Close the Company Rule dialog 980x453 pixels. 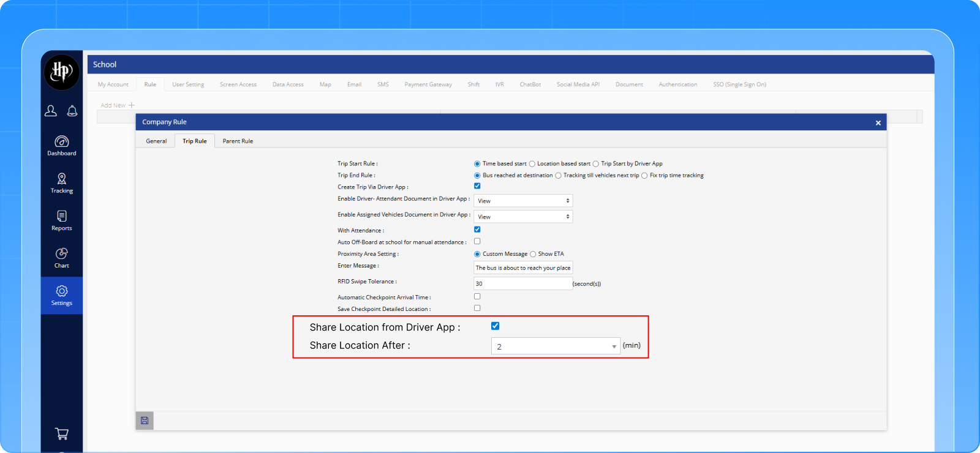(878, 123)
